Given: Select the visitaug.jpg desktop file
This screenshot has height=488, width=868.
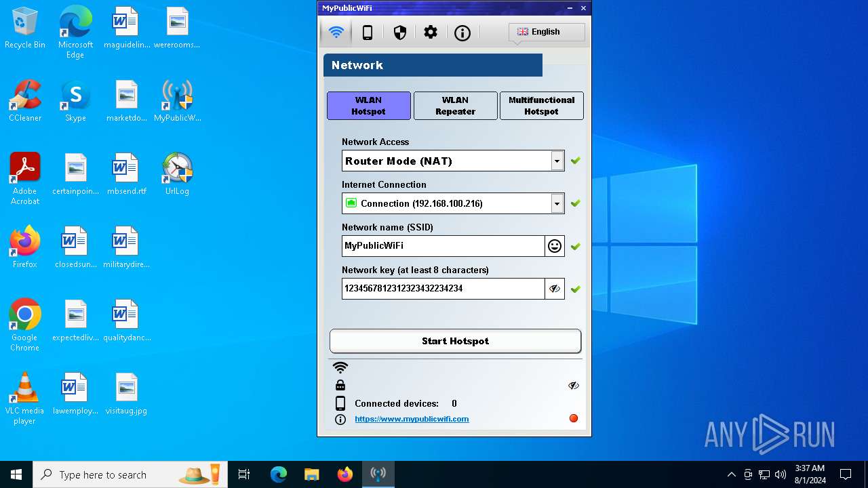Looking at the screenshot, I should tap(126, 394).
